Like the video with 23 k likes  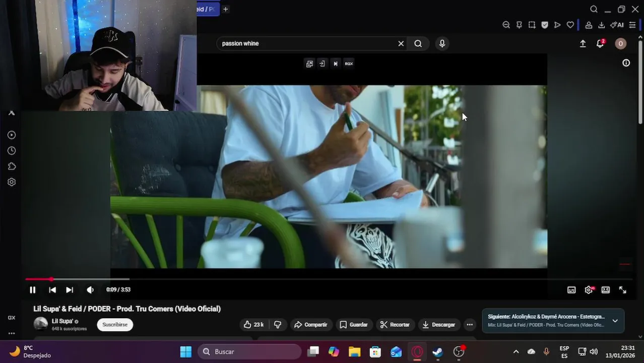pos(253,325)
